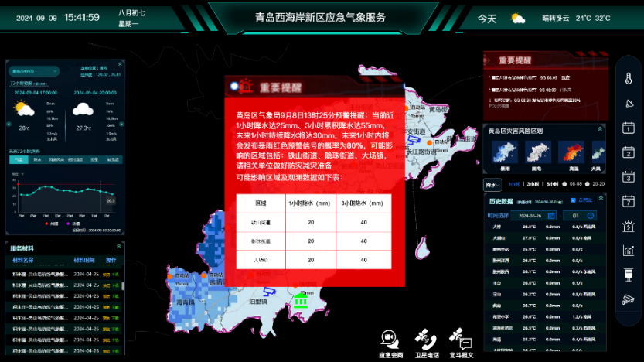The width and height of the screenshot is (644, 362).
Task: Open the weather station dropdown at top-left
Action: (x=34, y=71)
